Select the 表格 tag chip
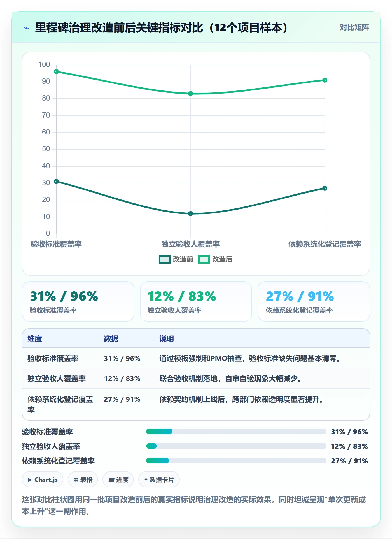 [x=83, y=480]
